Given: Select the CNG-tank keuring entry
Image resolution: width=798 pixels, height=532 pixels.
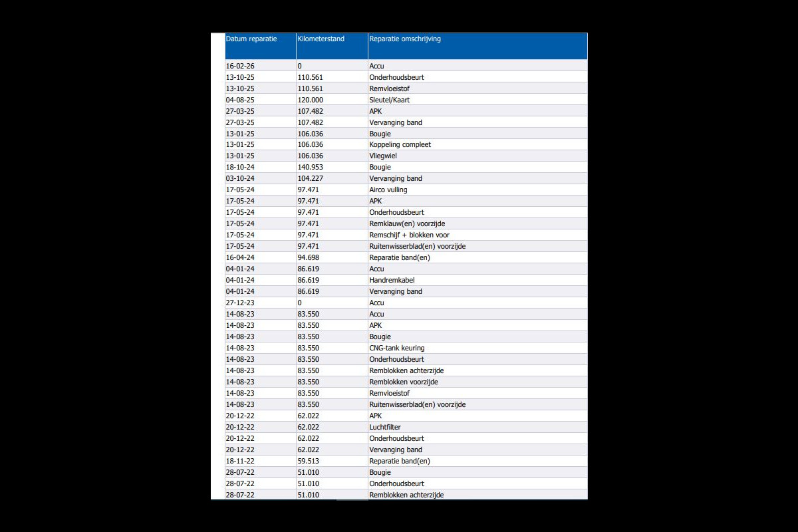Looking at the screenshot, I should [397, 348].
